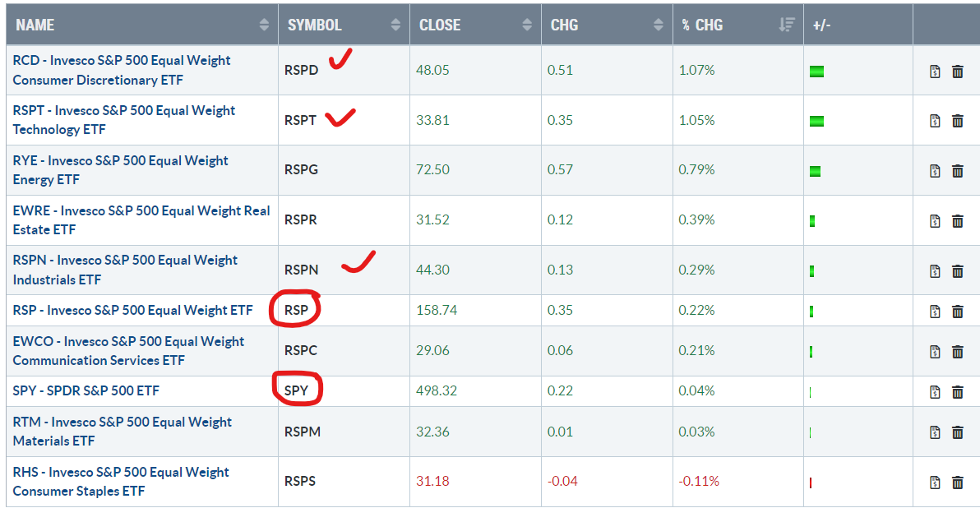Image resolution: width=980 pixels, height=508 pixels.
Task: Open chart icon for the RSPG row
Action: point(935,171)
